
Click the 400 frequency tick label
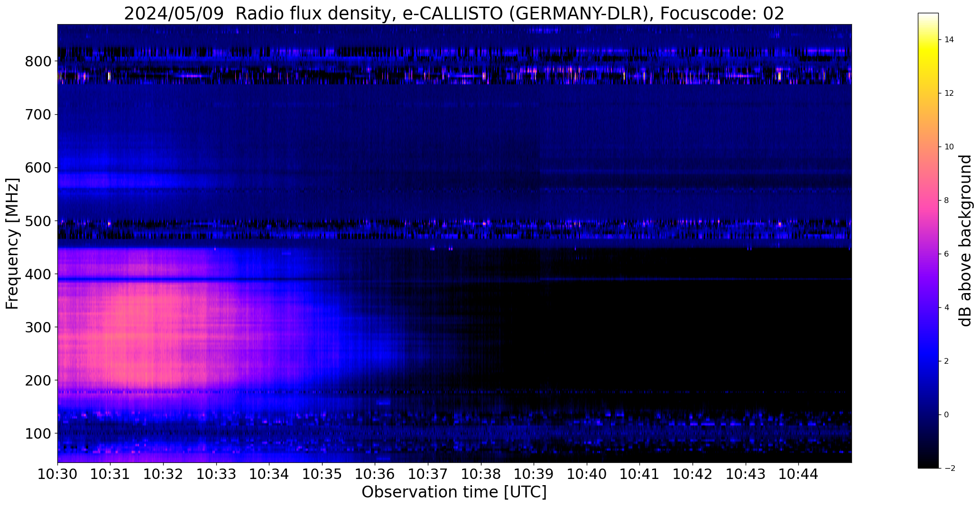tap(37, 274)
